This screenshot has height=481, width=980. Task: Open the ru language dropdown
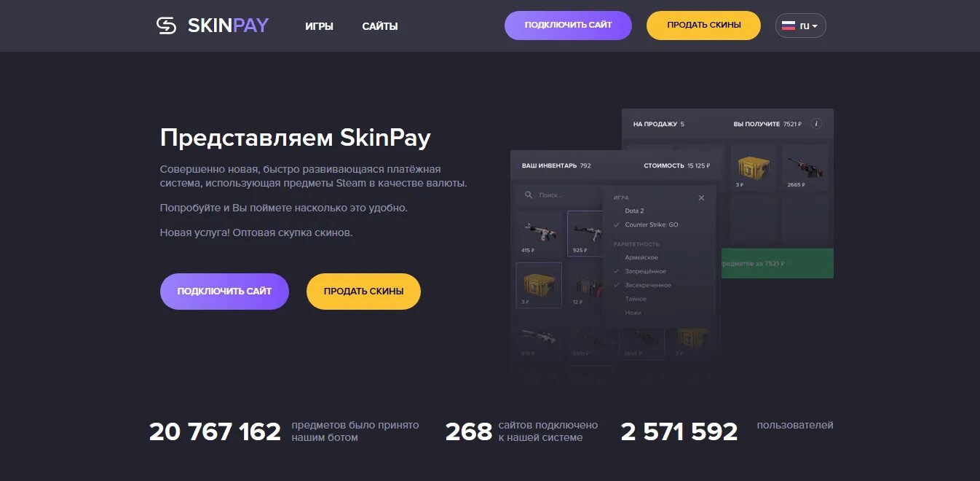coord(801,26)
